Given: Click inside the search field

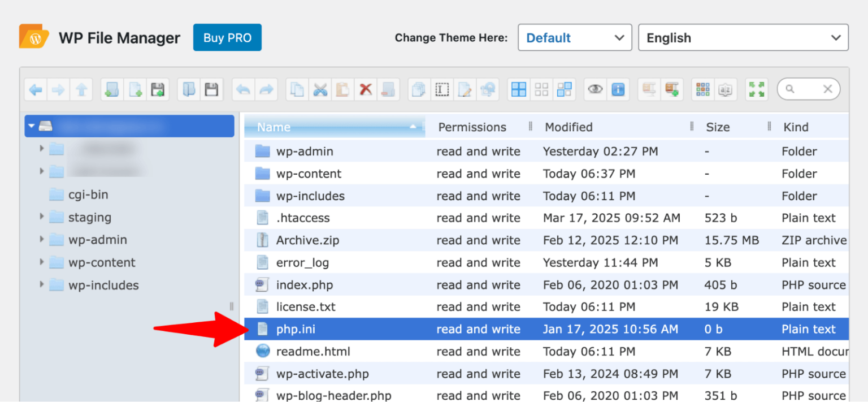Looking at the screenshot, I should pos(805,89).
